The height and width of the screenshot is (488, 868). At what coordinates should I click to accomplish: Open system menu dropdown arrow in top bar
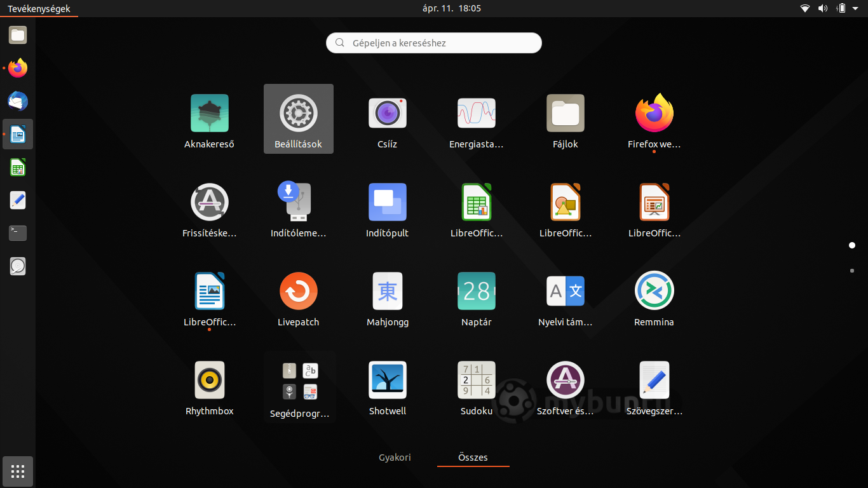[x=855, y=8]
